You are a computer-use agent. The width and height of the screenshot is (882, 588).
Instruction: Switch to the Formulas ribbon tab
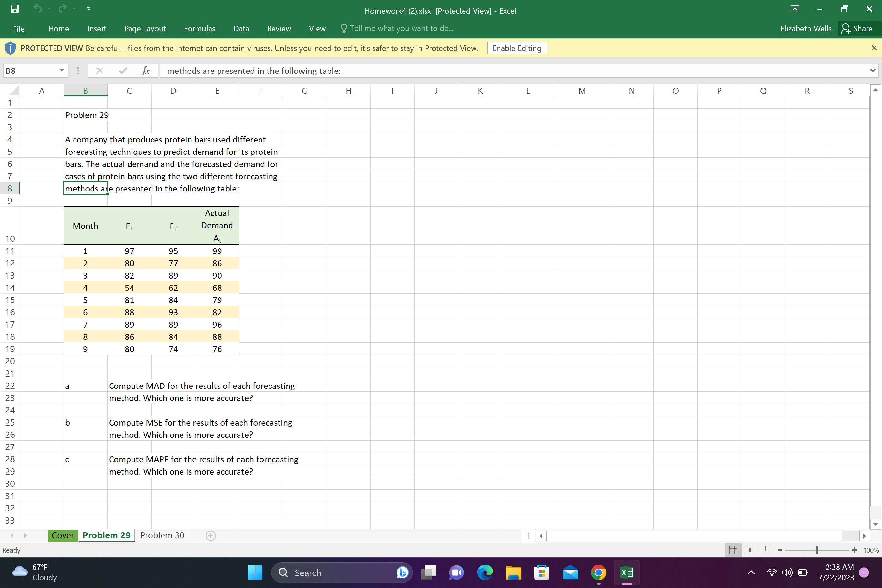click(200, 28)
